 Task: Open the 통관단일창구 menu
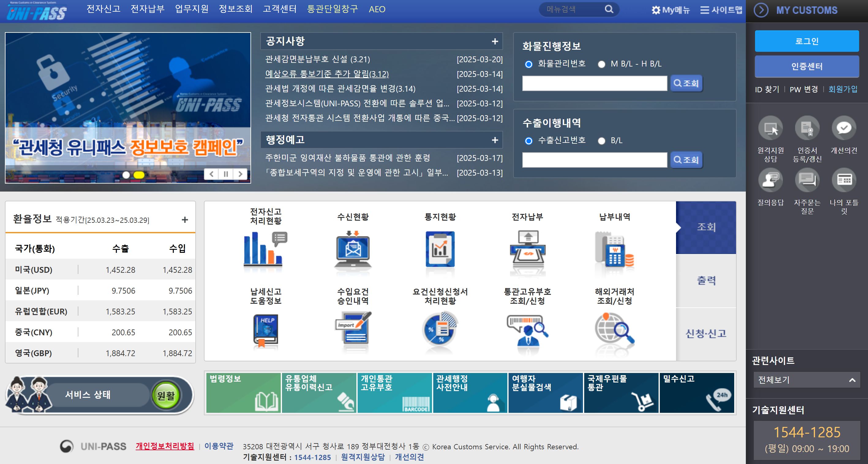click(x=332, y=9)
